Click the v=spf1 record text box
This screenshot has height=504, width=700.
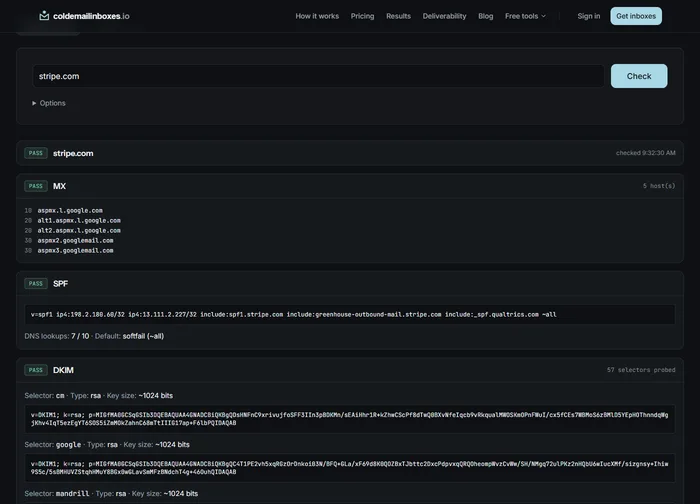[350, 314]
